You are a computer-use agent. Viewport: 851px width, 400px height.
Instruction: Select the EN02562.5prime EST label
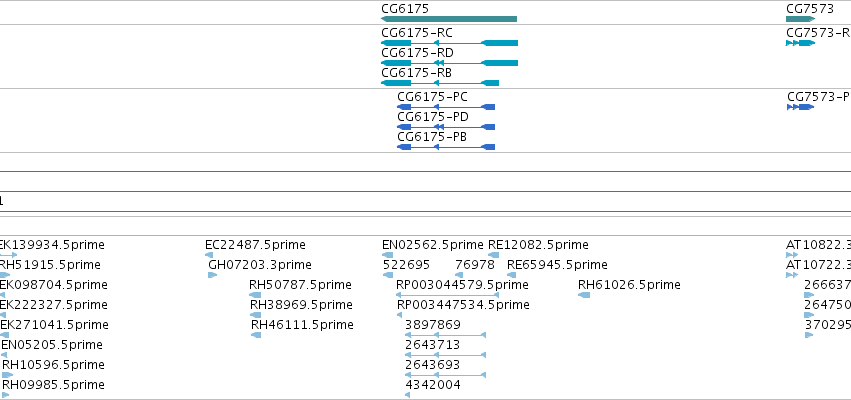click(x=433, y=245)
